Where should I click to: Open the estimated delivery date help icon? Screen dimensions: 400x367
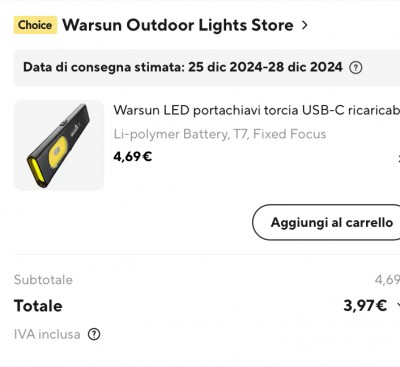(356, 68)
